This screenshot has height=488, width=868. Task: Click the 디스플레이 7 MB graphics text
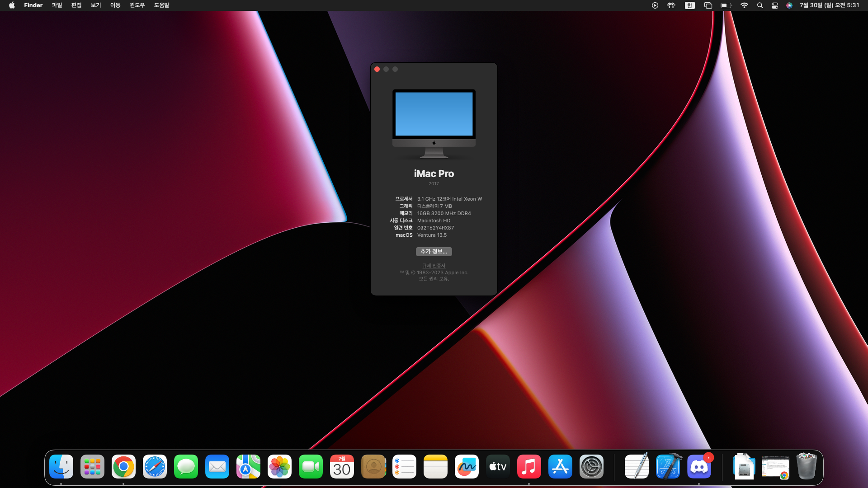[x=434, y=206]
